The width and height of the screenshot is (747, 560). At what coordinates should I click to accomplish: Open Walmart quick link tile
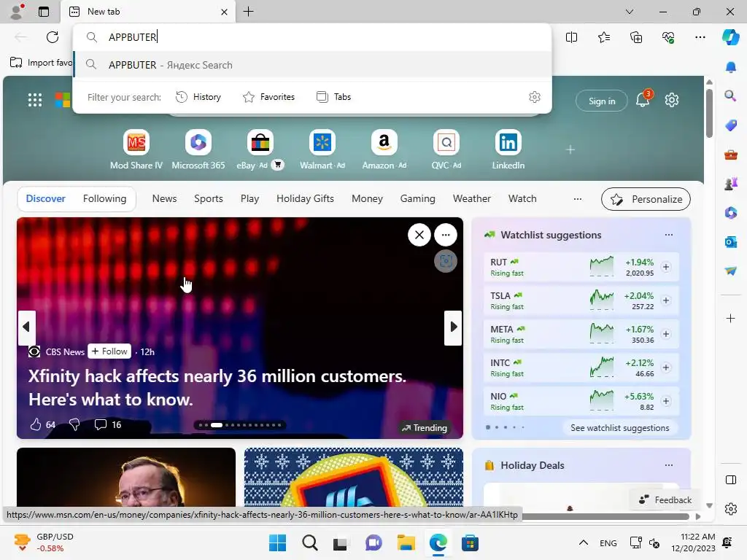322,149
